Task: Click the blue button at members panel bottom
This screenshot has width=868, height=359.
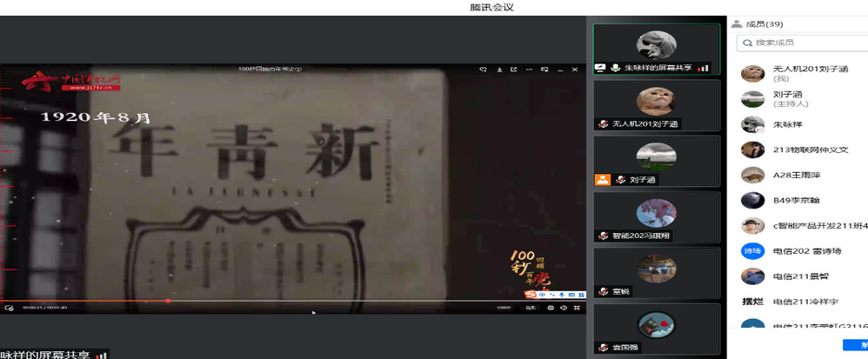Action: 855,345
